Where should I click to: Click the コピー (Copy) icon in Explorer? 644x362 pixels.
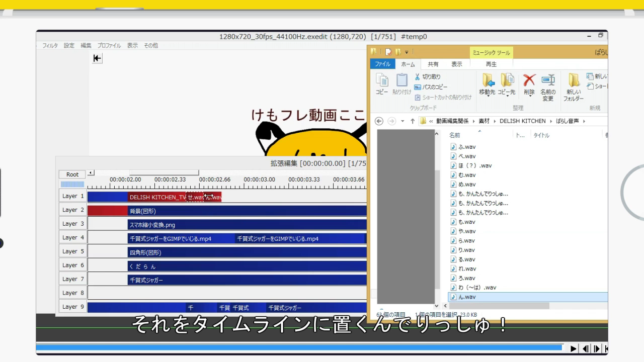tap(382, 83)
